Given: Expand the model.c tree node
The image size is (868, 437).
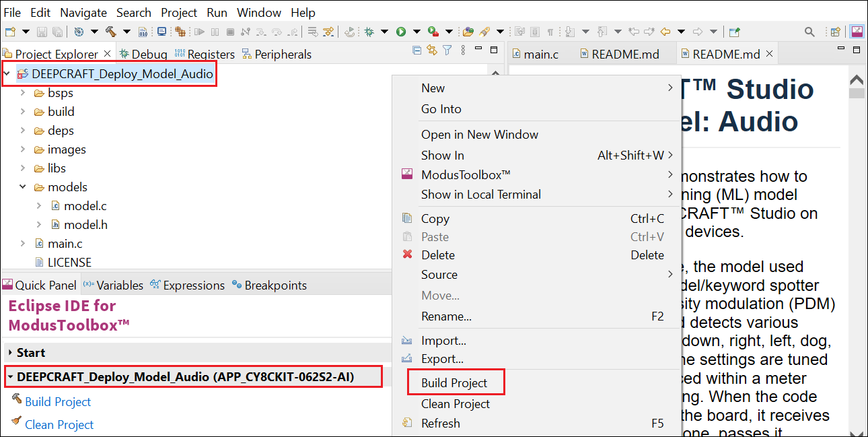Looking at the screenshot, I should click(39, 206).
